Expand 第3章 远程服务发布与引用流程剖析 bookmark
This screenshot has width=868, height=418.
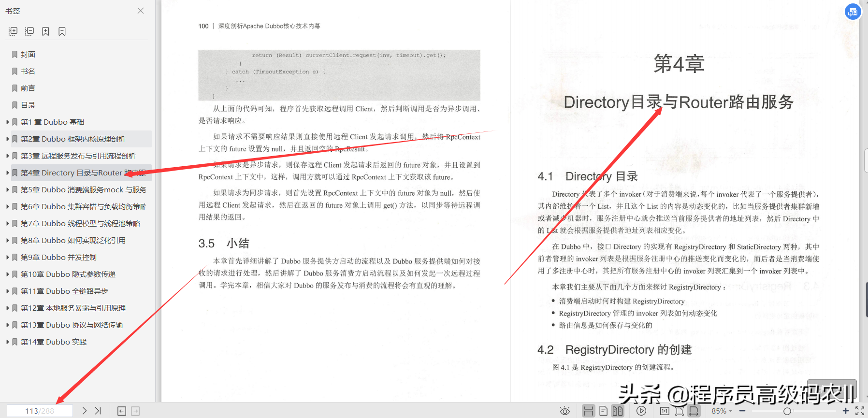coord(7,156)
